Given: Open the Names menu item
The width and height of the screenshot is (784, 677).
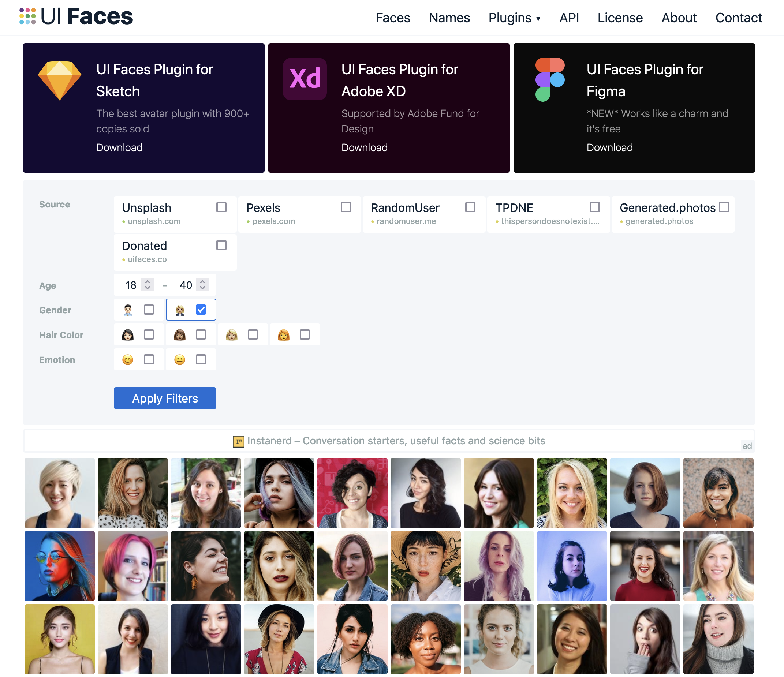Looking at the screenshot, I should click(449, 18).
